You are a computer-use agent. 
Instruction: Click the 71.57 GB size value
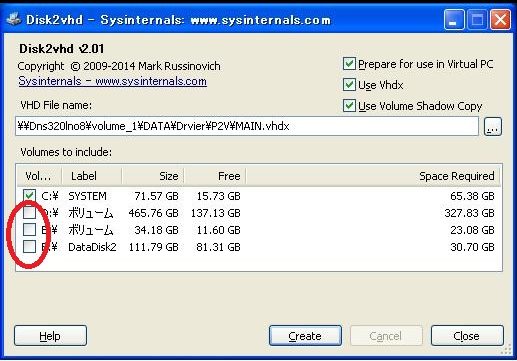pyautogui.click(x=156, y=196)
